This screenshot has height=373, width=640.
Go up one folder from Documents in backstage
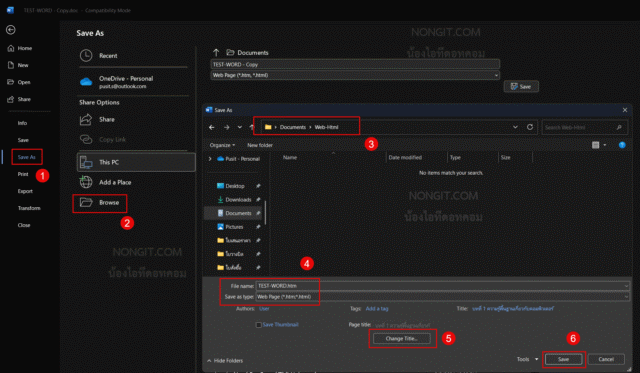(x=216, y=52)
